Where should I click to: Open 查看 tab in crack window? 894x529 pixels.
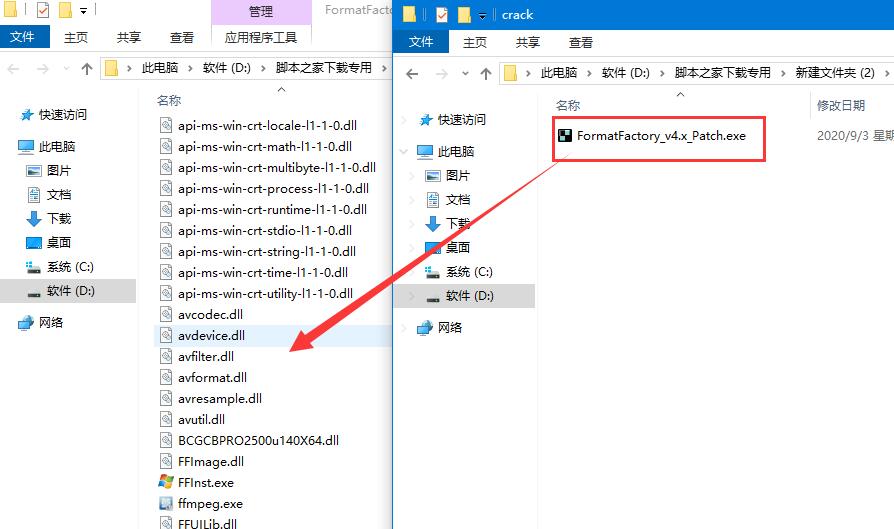tap(580, 42)
